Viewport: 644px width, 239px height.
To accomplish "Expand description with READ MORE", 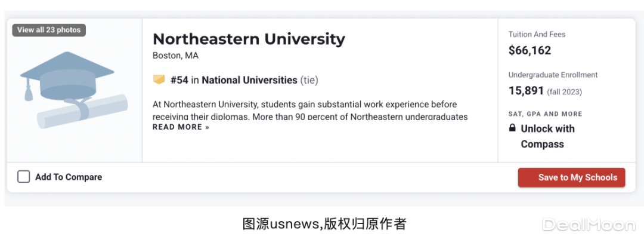I will pos(181,127).
